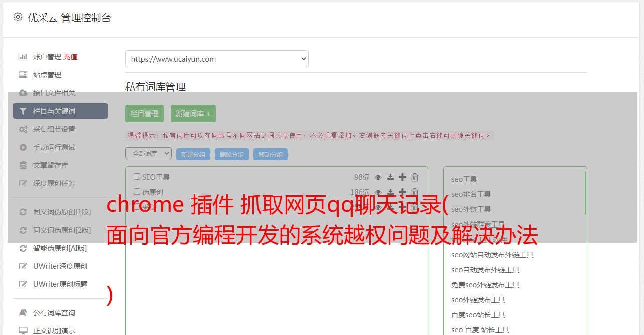Click the server icon for 站点管理
Viewport: 644px width, 335px height.
[x=23, y=75]
